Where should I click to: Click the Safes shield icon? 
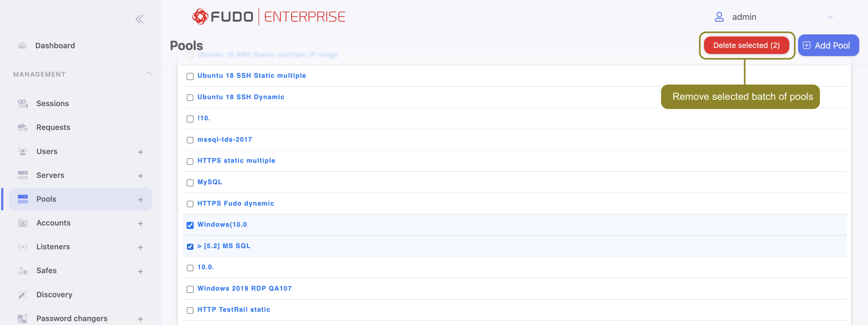pos(23,271)
